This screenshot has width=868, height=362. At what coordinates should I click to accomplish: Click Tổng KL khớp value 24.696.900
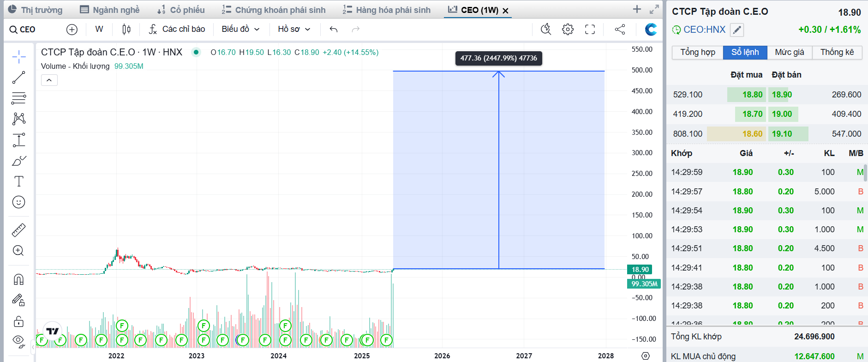tap(814, 337)
